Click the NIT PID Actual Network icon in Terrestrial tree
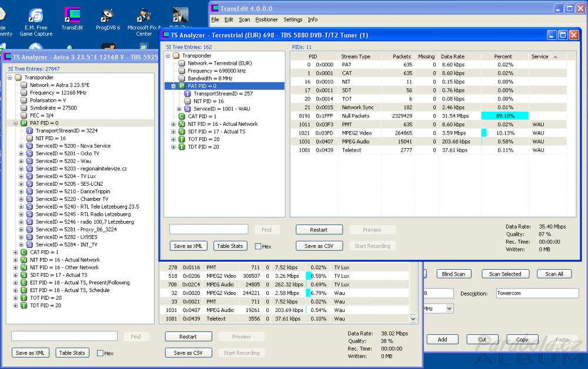The image size is (588, 369). click(x=182, y=124)
